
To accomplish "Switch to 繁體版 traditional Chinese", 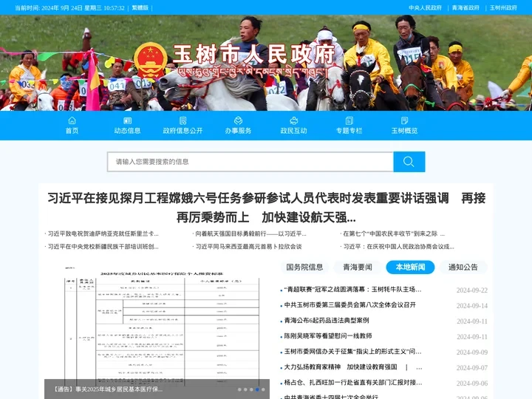I will click(140, 7).
